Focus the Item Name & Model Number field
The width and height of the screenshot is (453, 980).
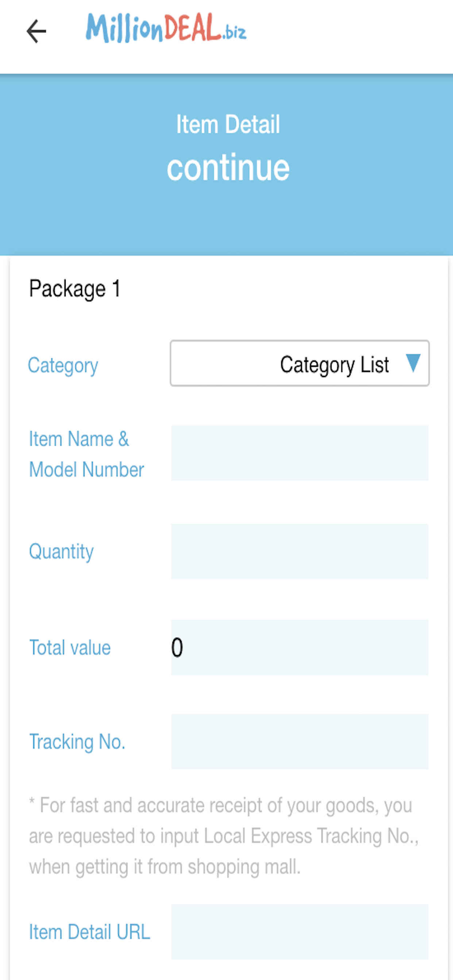299,453
